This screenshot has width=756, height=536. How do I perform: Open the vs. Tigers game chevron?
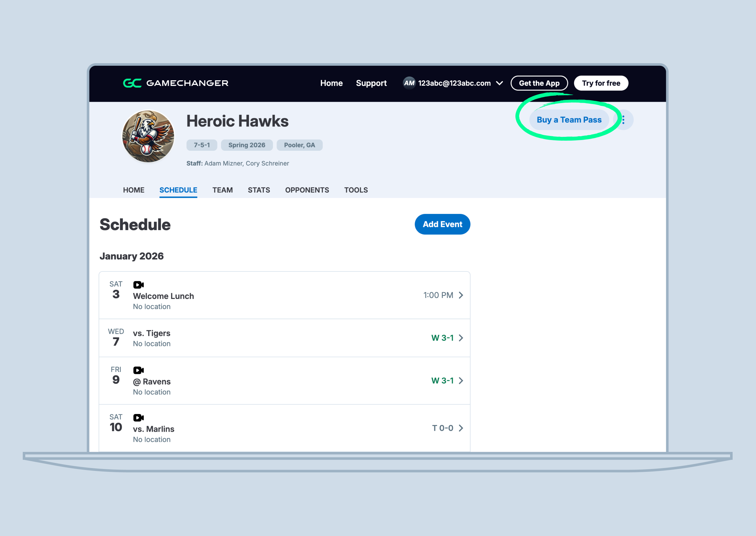coord(461,338)
